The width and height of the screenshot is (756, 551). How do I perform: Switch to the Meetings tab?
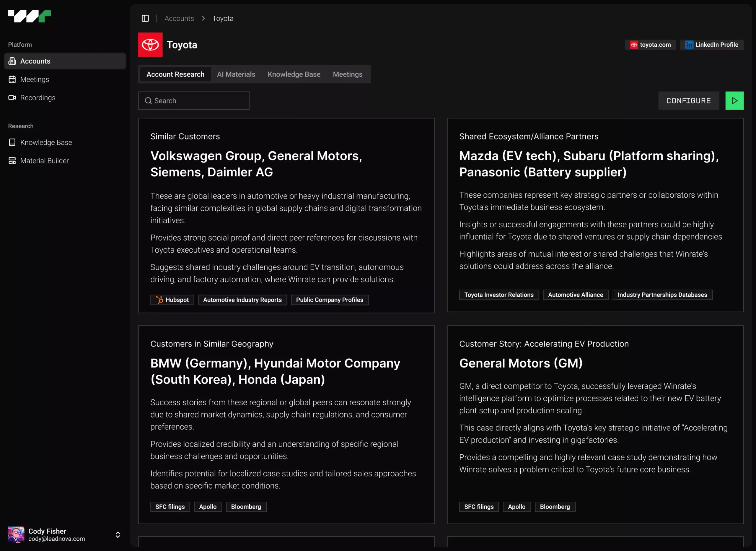click(x=348, y=74)
